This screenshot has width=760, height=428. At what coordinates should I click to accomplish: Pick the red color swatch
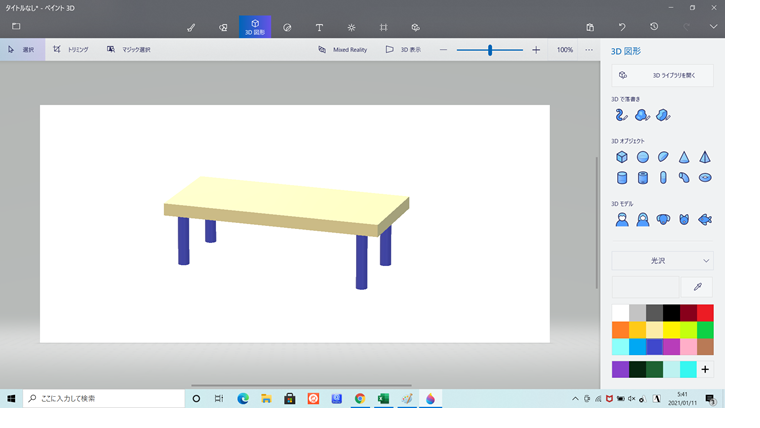(x=705, y=313)
